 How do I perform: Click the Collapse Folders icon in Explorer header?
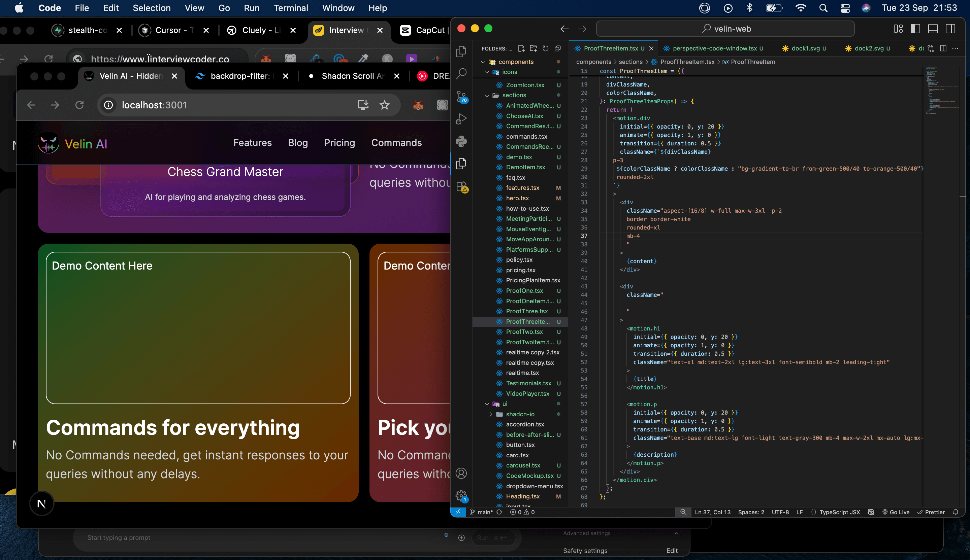pos(557,48)
